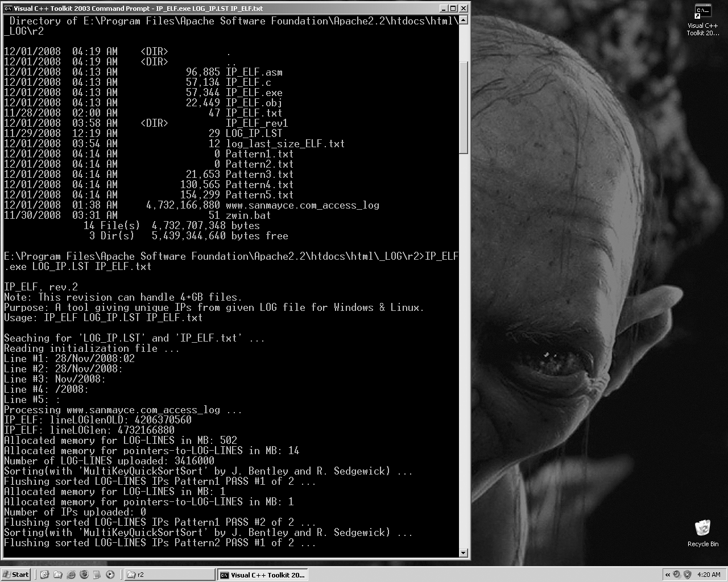Launch Internet Explorer from quick launch

71,575
